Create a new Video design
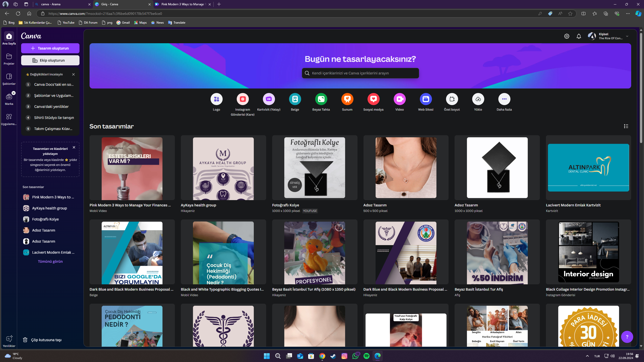 [399, 99]
